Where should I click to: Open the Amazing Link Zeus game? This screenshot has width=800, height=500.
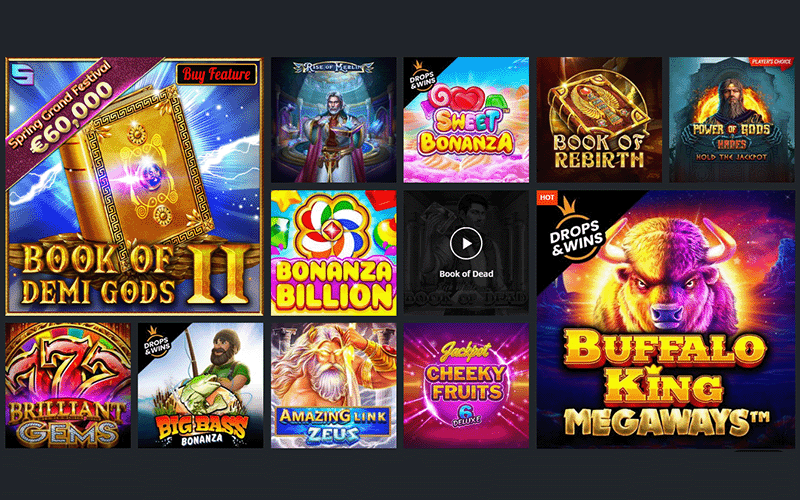[333, 386]
